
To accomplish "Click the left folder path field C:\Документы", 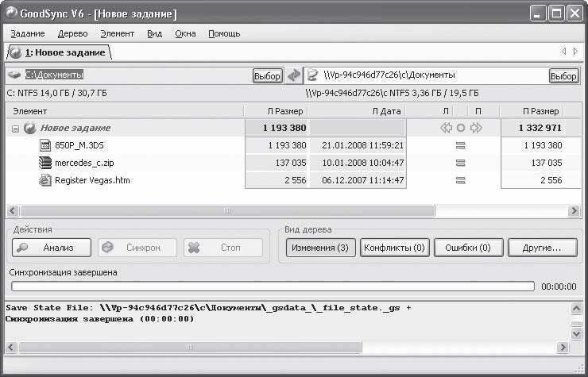I will coord(129,75).
